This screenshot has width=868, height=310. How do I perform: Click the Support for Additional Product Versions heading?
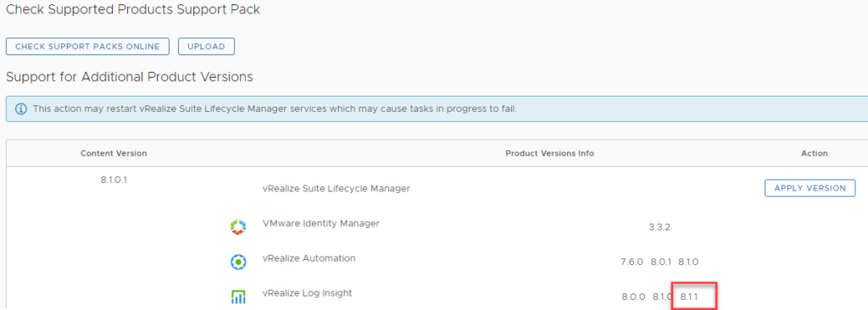click(130, 77)
